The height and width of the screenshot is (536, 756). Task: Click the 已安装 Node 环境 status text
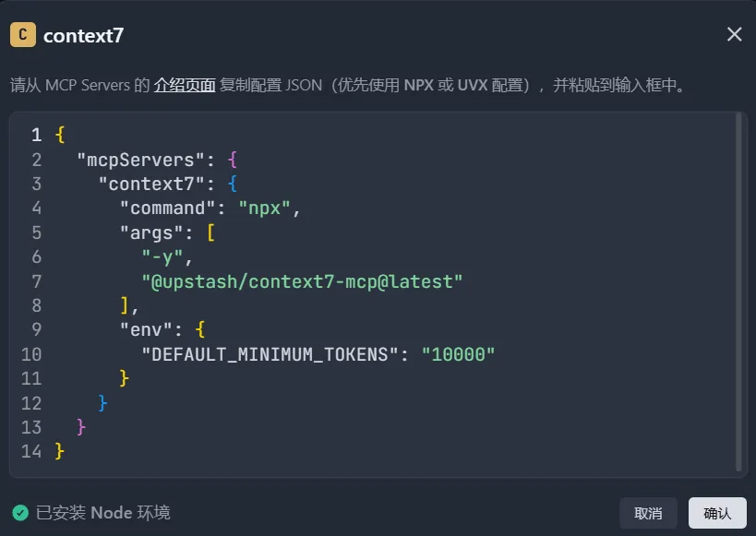[102, 513]
